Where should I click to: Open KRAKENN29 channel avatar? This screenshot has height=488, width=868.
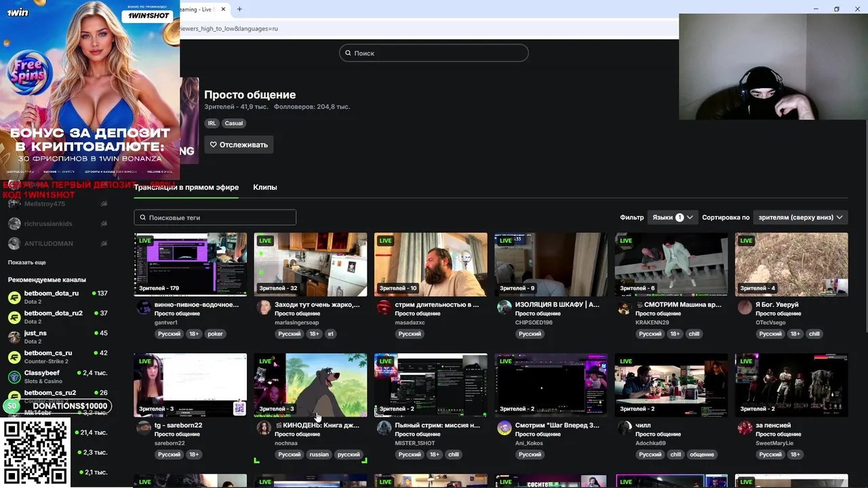(625, 308)
